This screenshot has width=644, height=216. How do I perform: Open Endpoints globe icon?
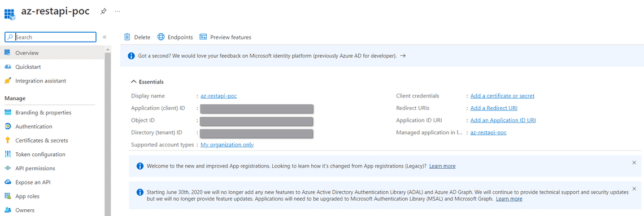[x=161, y=37]
